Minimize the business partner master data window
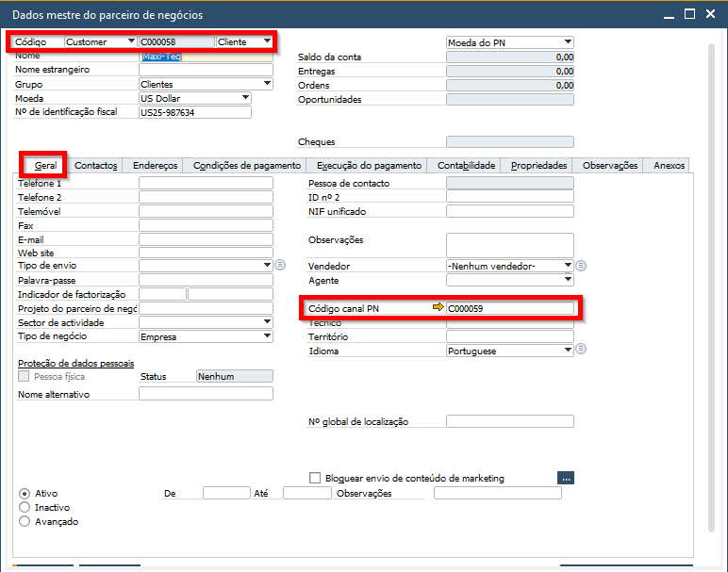This screenshot has height=572, width=728. (x=668, y=14)
